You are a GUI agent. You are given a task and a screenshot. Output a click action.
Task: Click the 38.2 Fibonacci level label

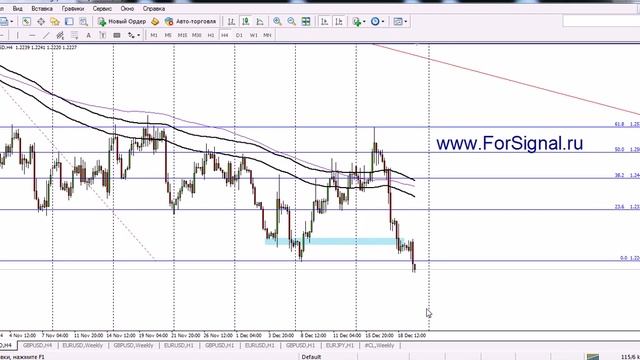pos(619,176)
